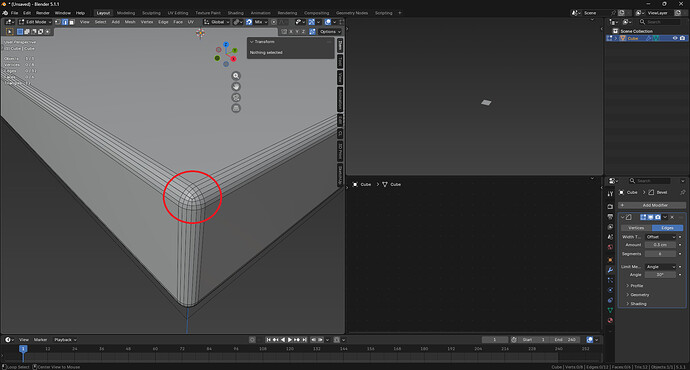Toggle Bevel modifier edit mode display

point(643,217)
